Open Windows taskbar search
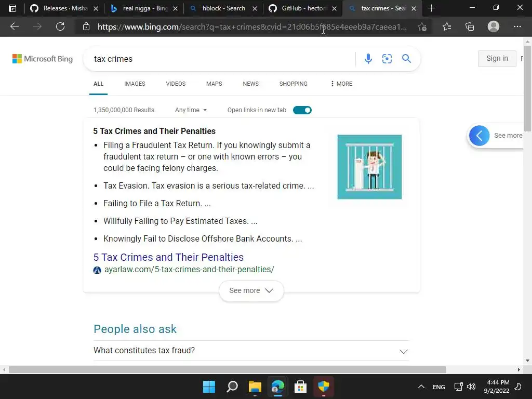532x399 pixels. (232, 387)
